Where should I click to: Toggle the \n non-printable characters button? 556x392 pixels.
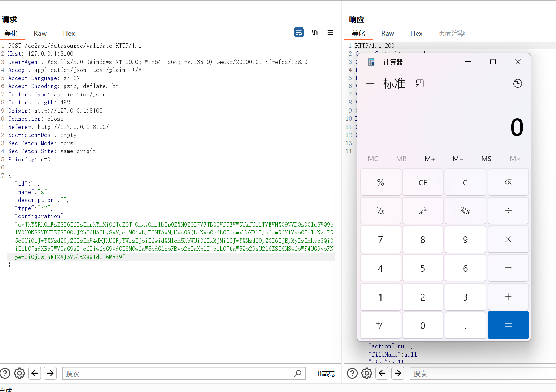(x=315, y=33)
